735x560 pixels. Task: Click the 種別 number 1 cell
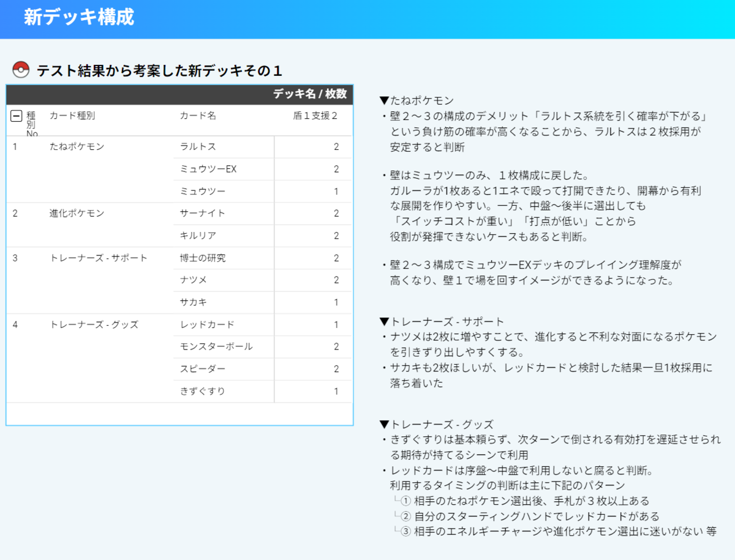point(15,147)
